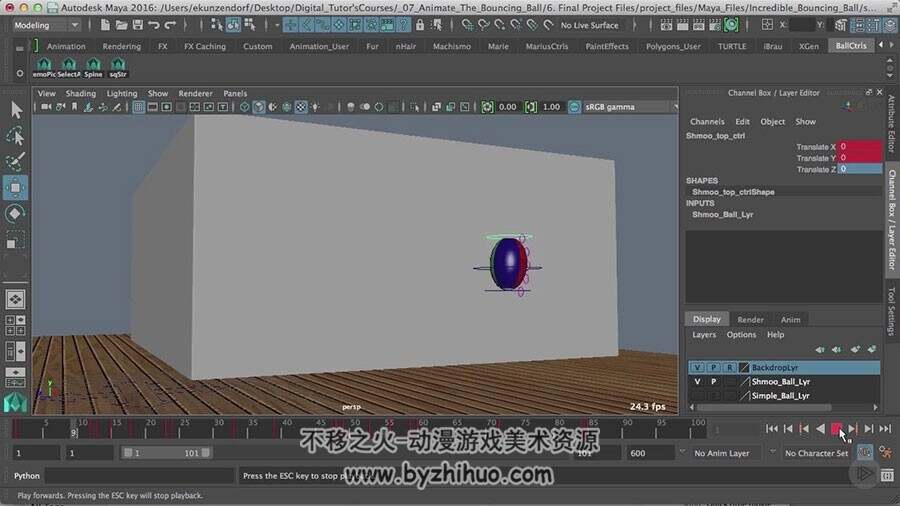
Task: Click the animation preferences icon
Action: [x=886, y=453]
